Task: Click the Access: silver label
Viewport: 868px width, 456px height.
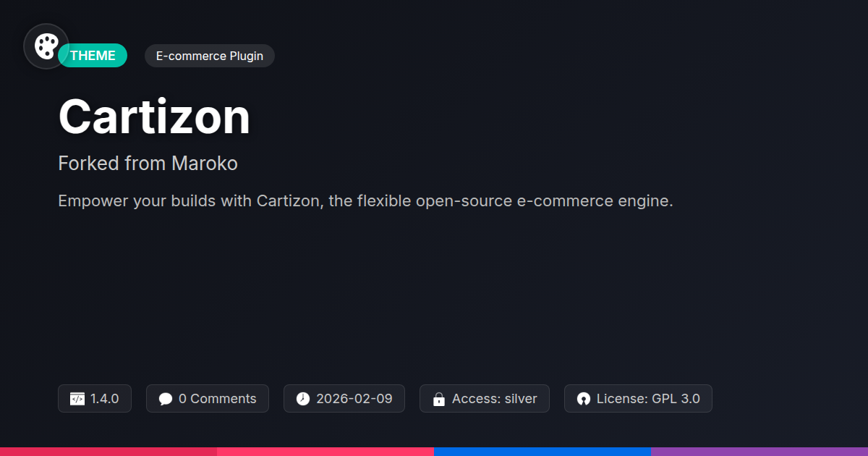Action: (495, 399)
